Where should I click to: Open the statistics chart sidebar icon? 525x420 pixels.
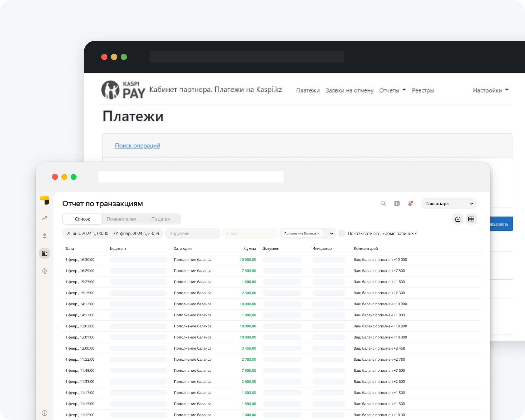(x=45, y=218)
